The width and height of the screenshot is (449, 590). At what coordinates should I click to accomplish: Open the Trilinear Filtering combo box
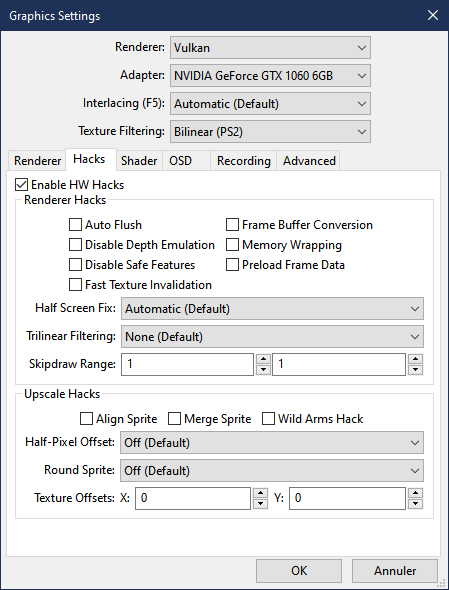[272, 336]
